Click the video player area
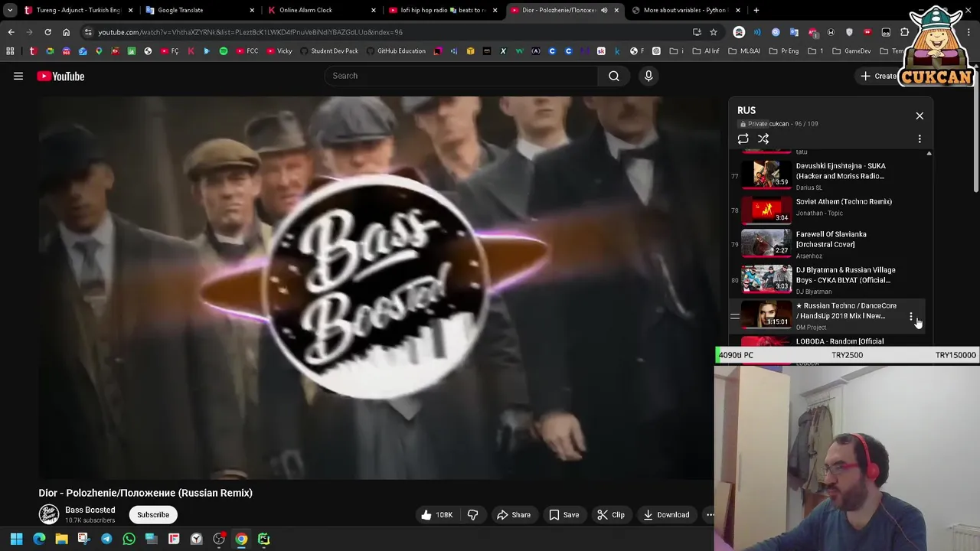The image size is (980, 551). [376, 287]
